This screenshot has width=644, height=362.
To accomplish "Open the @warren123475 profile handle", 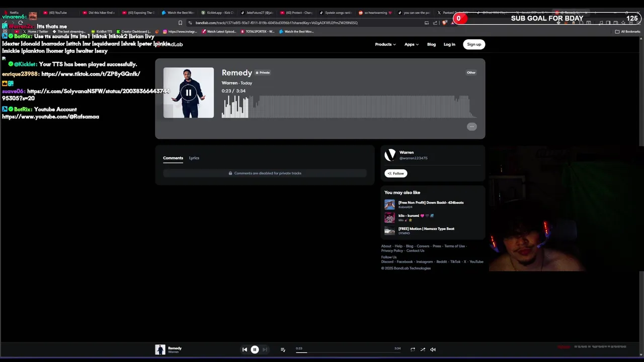I will (414, 158).
